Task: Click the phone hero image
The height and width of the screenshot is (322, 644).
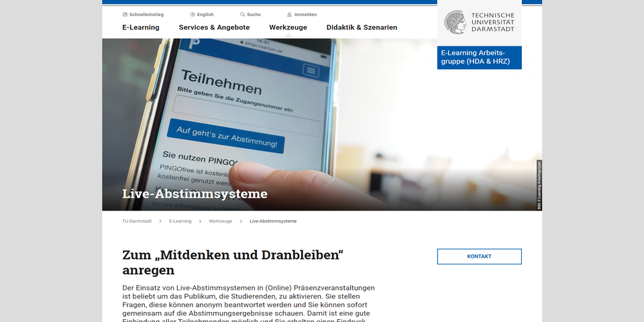Action: (322, 125)
